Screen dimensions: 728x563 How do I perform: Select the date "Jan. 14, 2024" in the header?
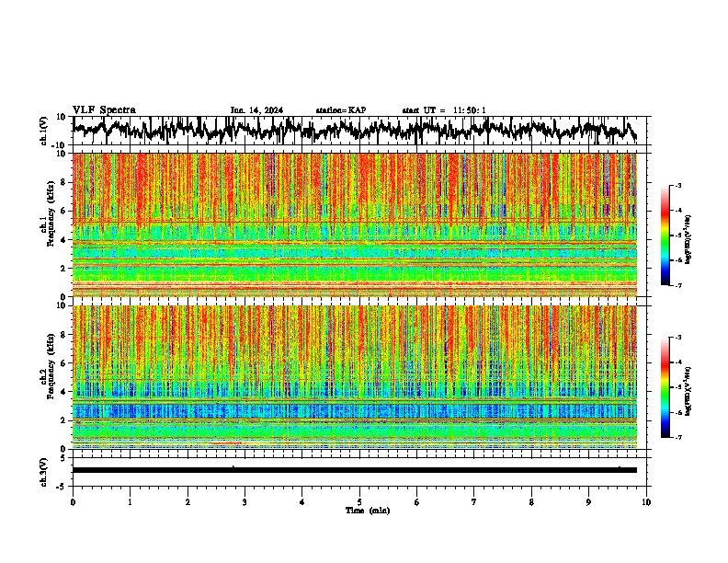click(256, 110)
